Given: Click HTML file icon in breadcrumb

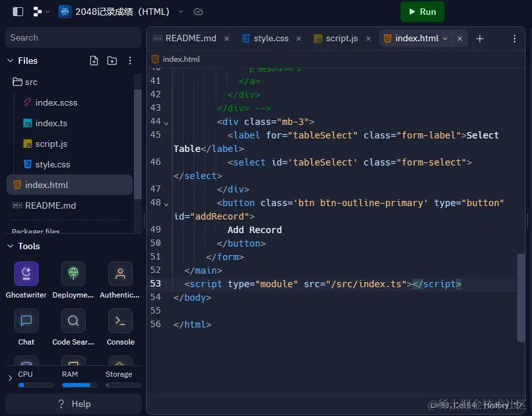Looking at the screenshot, I should (x=155, y=59).
